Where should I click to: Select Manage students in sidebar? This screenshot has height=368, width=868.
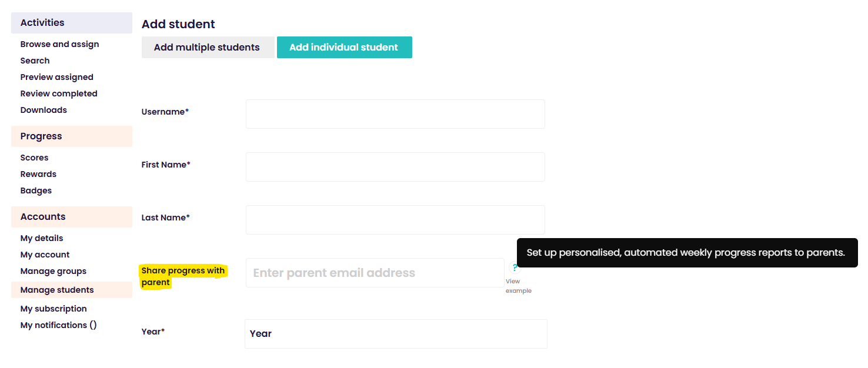tap(57, 290)
